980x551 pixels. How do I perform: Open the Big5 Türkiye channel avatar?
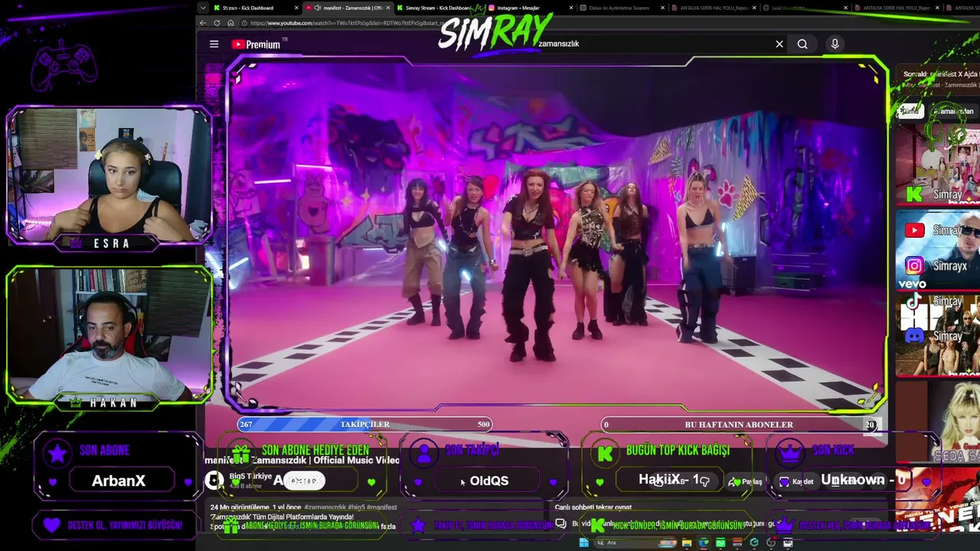tap(214, 481)
